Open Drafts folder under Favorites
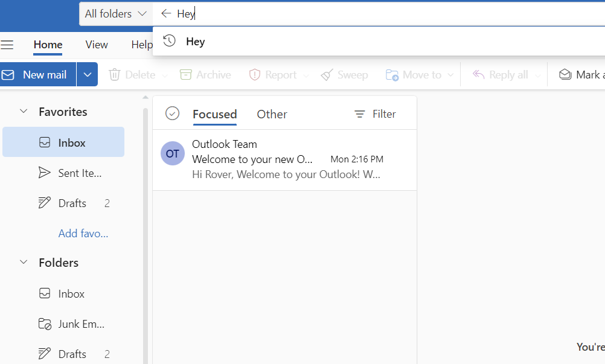 point(63,203)
